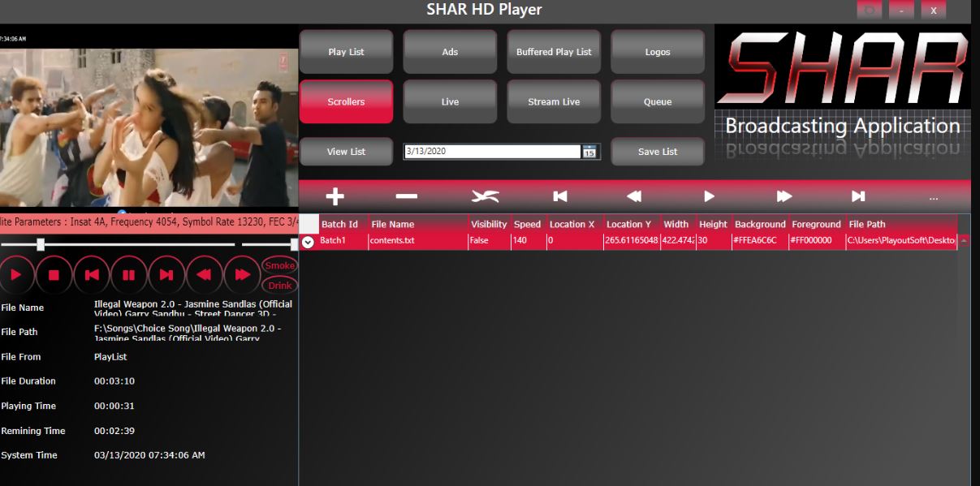Expand the Batch1 row chevron

pyautogui.click(x=308, y=241)
